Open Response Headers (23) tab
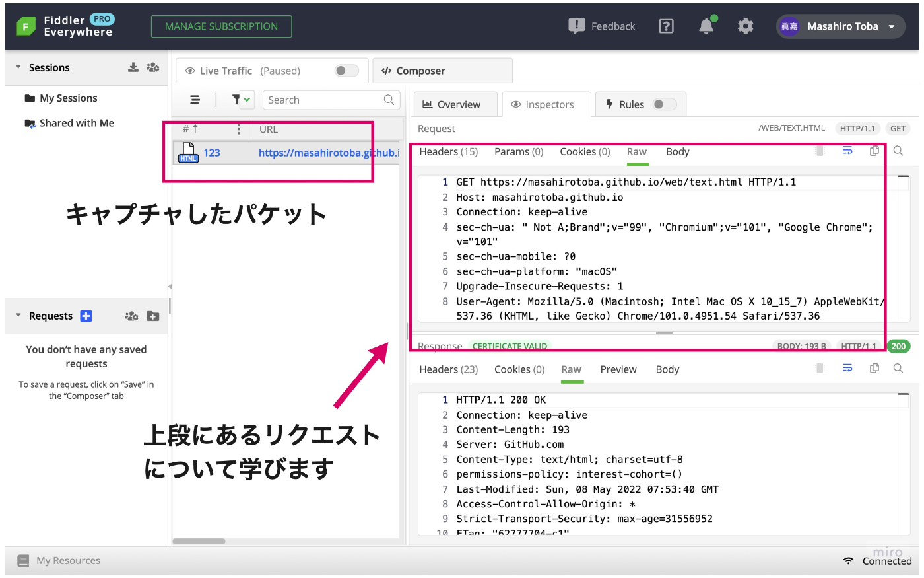 point(449,369)
